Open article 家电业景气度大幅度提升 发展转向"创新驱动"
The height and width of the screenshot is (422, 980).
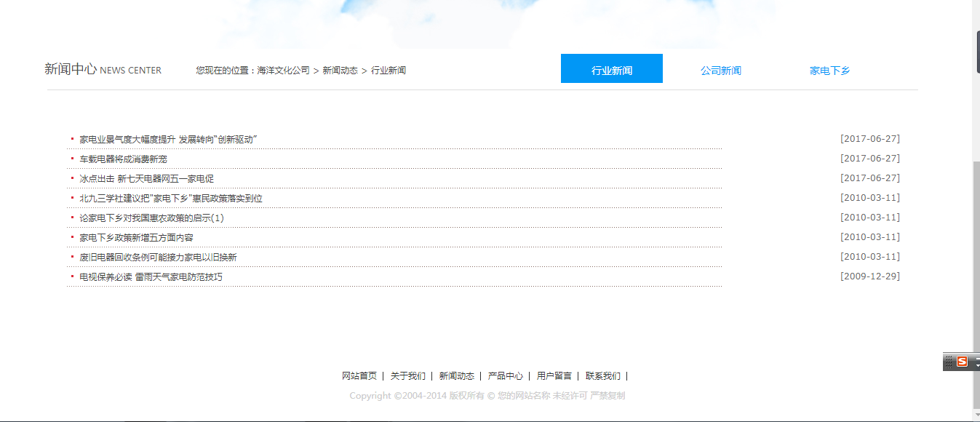[x=169, y=139]
